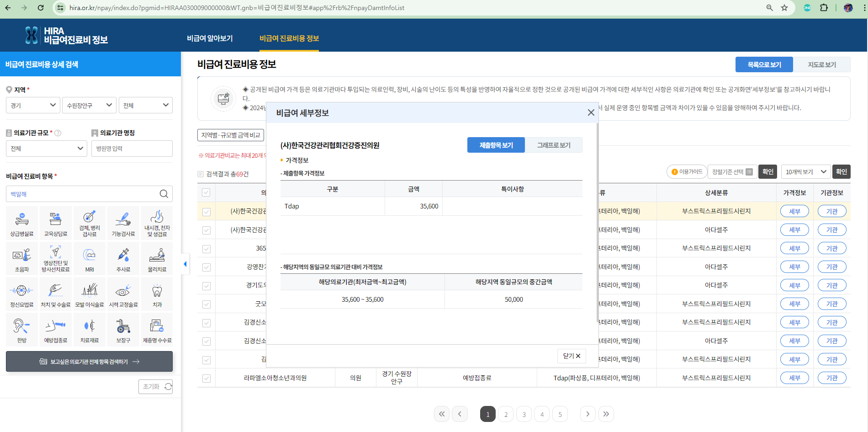868x432 pixels.
Task: Click 보고싶은 의료기관 전체 항목 검색하기
Action: 89,361
